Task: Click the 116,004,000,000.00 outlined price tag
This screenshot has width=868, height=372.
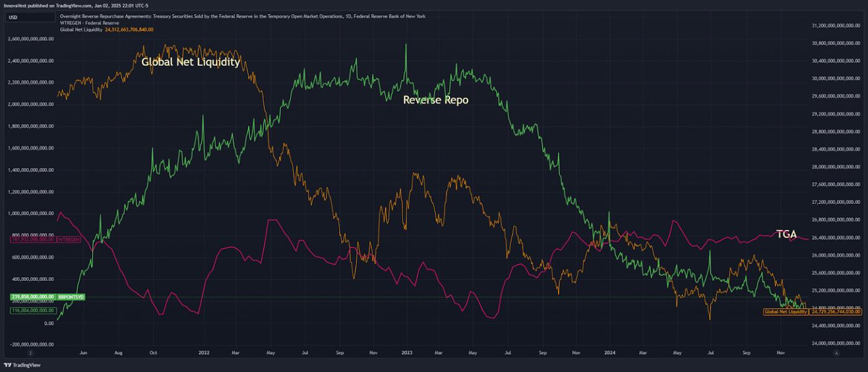Action: point(32,310)
